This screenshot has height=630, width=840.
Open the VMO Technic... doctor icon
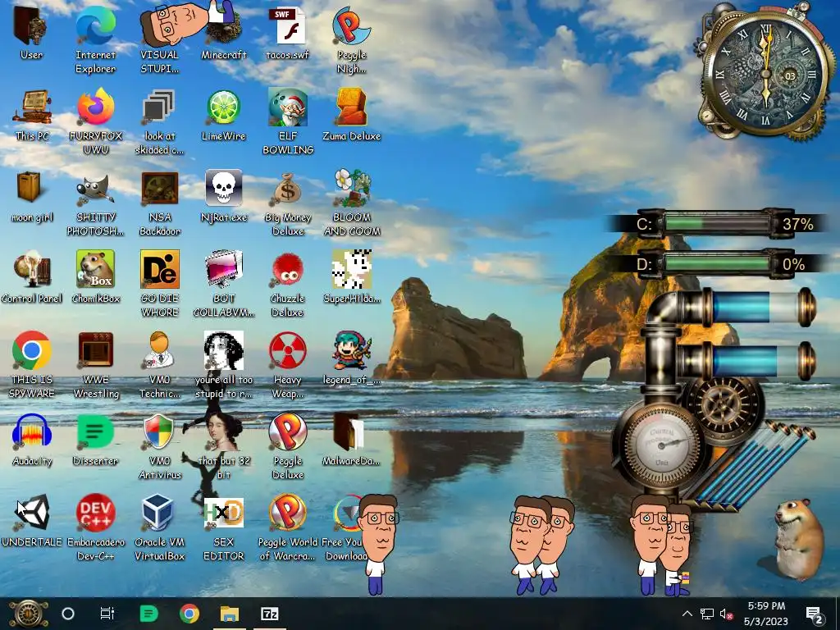159,364
